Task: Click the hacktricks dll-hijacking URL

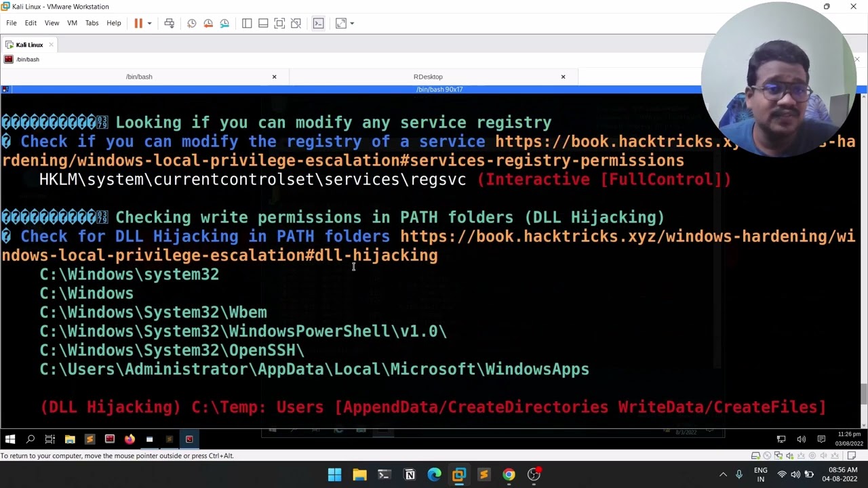Action: 429,245
